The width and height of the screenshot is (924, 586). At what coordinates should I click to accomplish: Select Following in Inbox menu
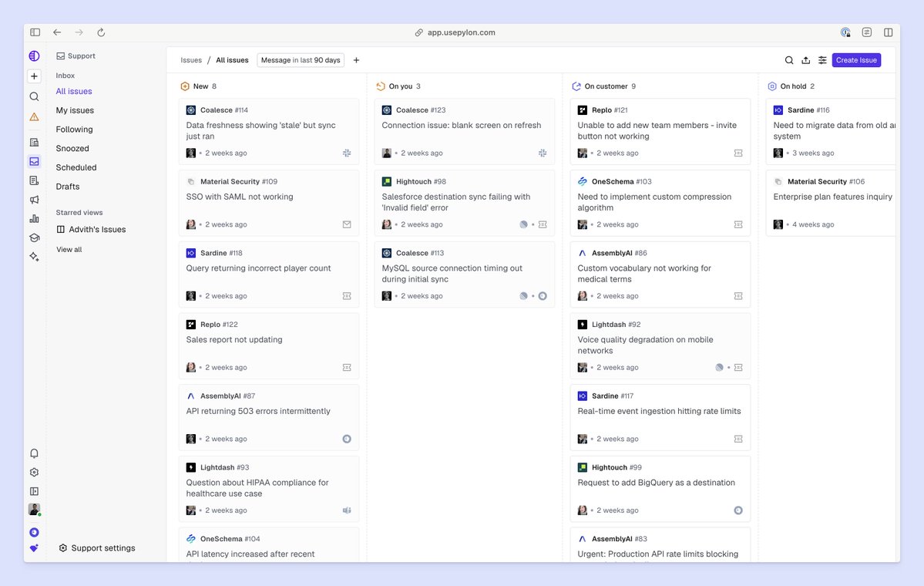pos(74,130)
